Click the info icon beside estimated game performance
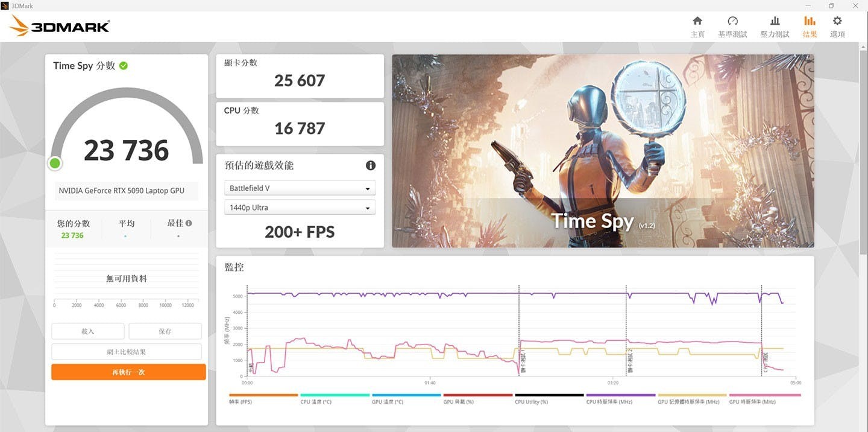 coord(371,165)
